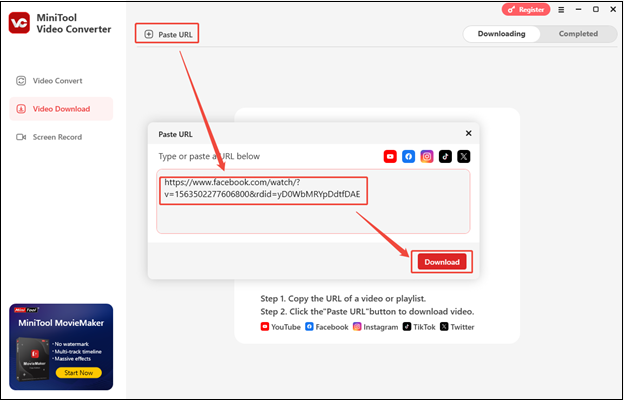Click the Instagram icon in Paste URL dialog
624x400 pixels.
click(x=427, y=156)
